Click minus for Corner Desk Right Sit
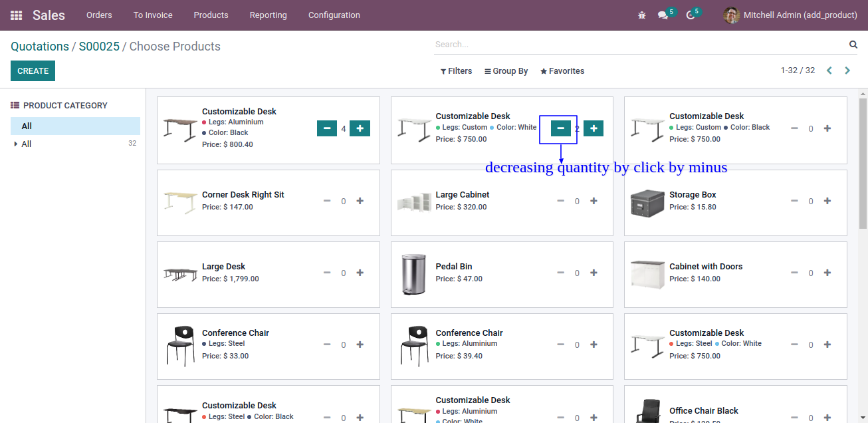The height and width of the screenshot is (423, 868). [x=327, y=201]
